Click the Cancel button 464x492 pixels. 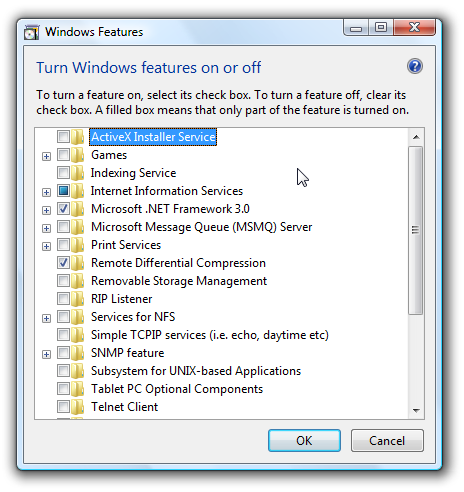point(387,441)
